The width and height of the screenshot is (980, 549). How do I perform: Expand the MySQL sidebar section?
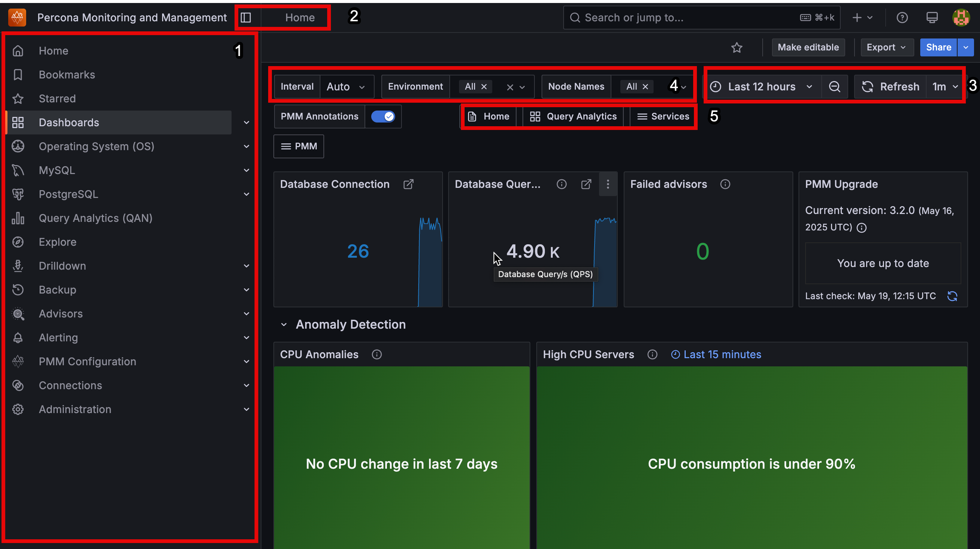[246, 170]
